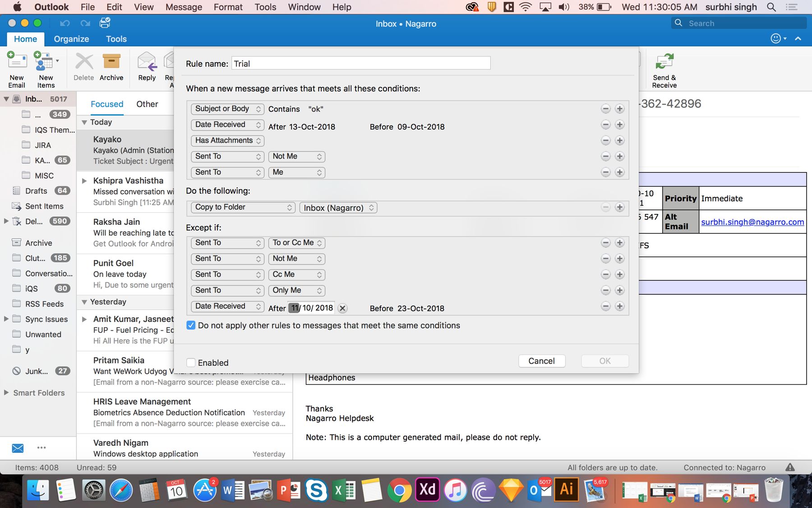
Task: Click the warning icon in status bar
Action: pyautogui.click(x=790, y=467)
